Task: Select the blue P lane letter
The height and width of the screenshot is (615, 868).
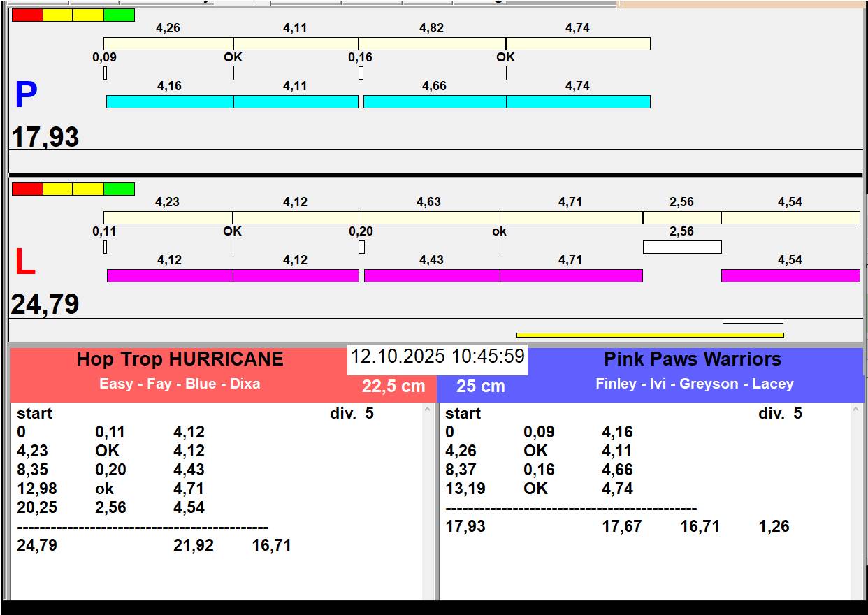Action: [x=26, y=96]
